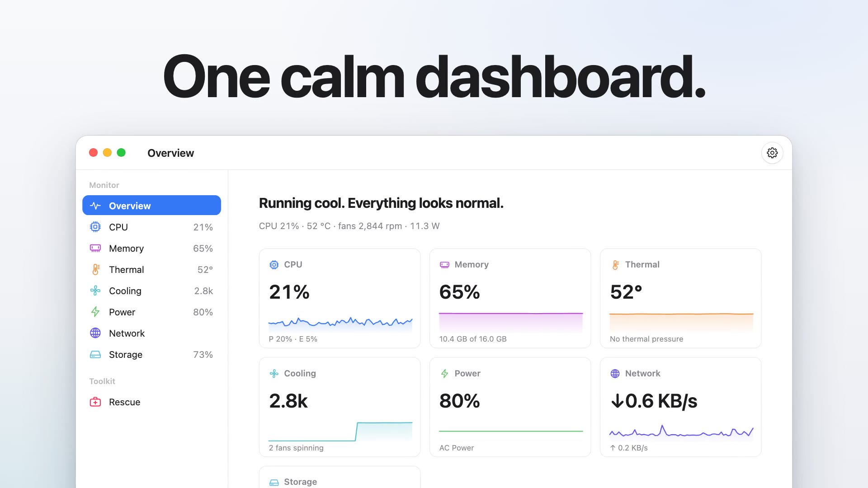
Task: Click the 'No thermal pressure' label
Action: (646, 339)
